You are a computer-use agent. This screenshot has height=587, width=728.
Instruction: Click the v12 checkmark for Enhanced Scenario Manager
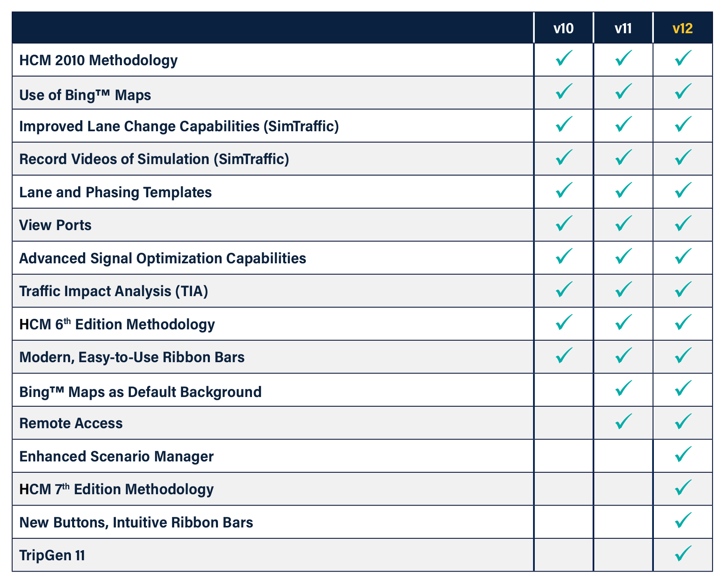click(683, 455)
